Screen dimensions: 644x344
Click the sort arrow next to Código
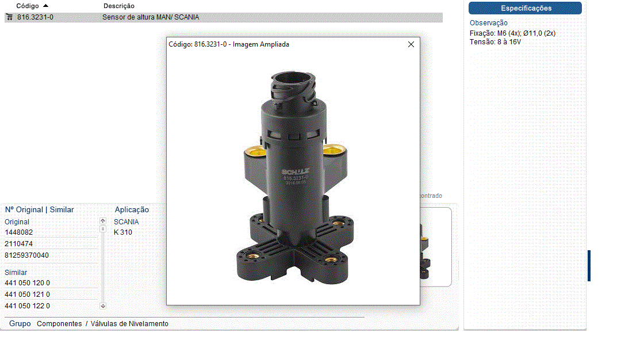(46, 6)
